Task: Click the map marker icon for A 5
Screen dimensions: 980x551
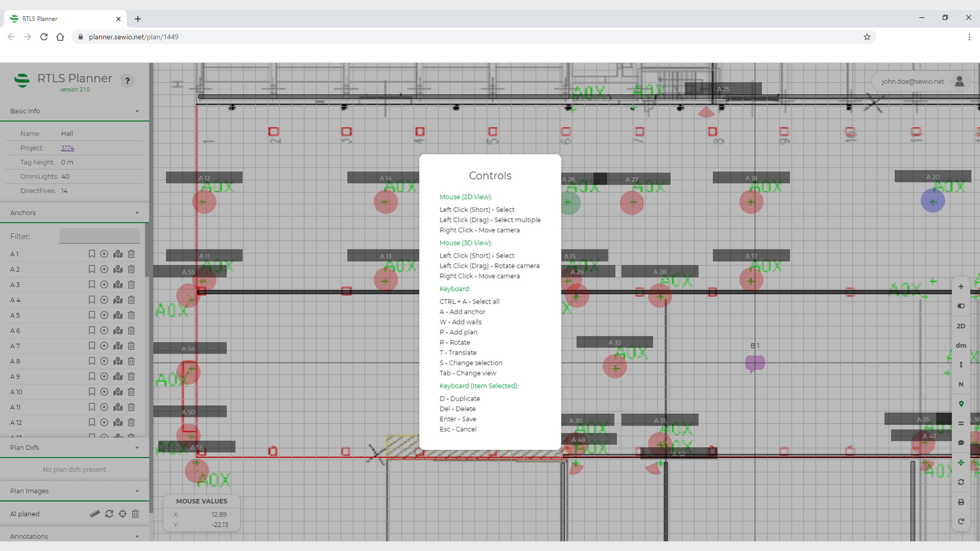Action: (118, 315)
